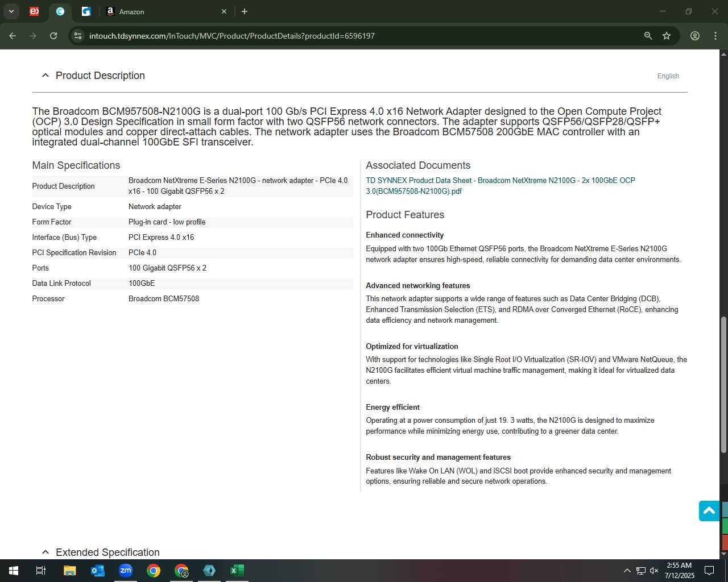
Task: Click 'Robust security and management features' heading
Action: [438, 457]
